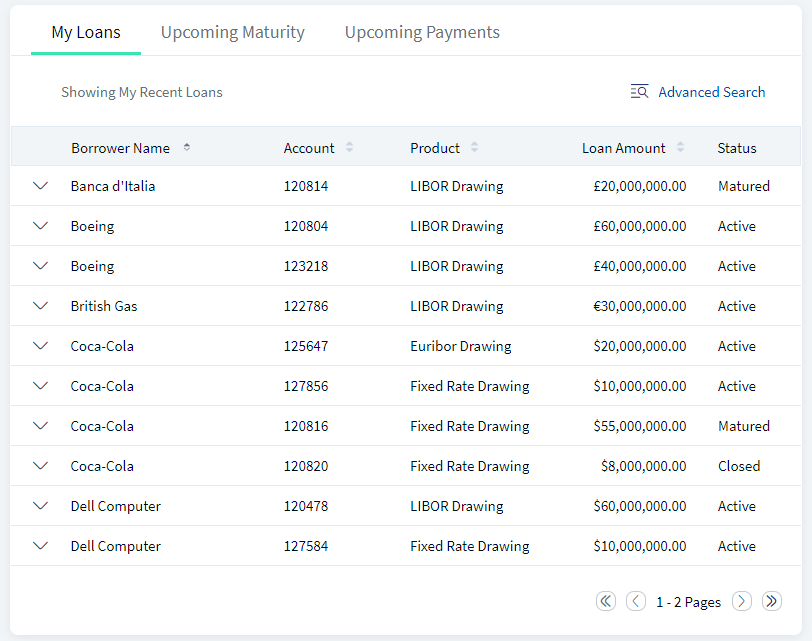The image size is (812, 641).
Task: Select borrower name British Gas
Action: click(x=104, y=306)
